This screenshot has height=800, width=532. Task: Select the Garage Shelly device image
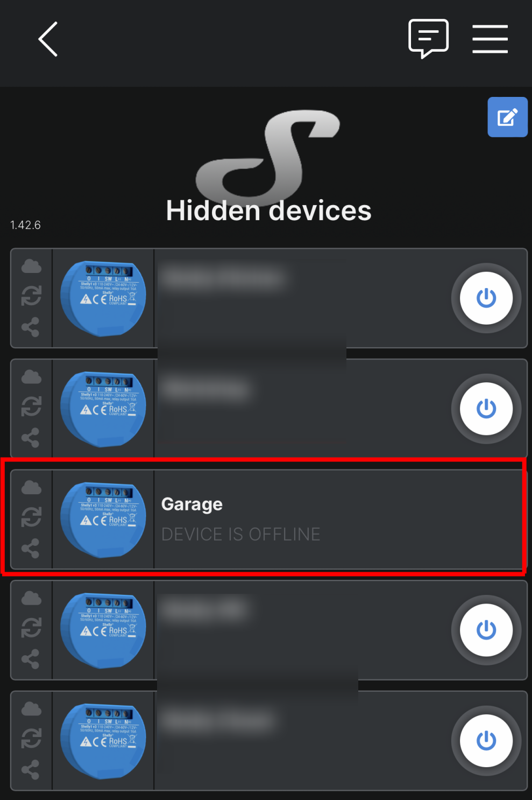click(103, 520)
